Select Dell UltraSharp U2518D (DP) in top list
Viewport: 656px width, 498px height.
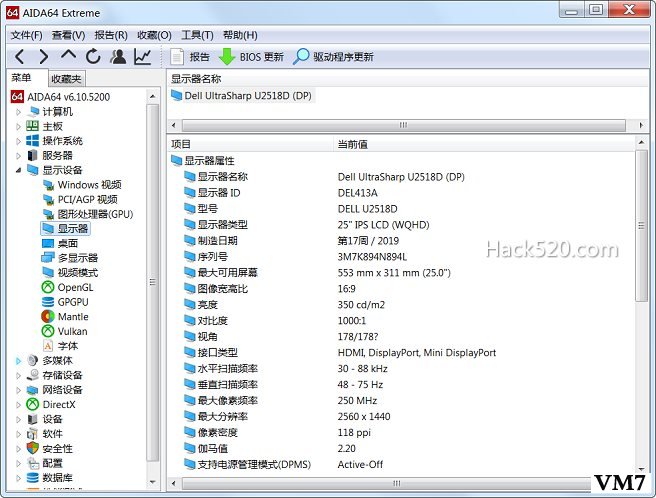pyautogui.click(x=241, y=95)
